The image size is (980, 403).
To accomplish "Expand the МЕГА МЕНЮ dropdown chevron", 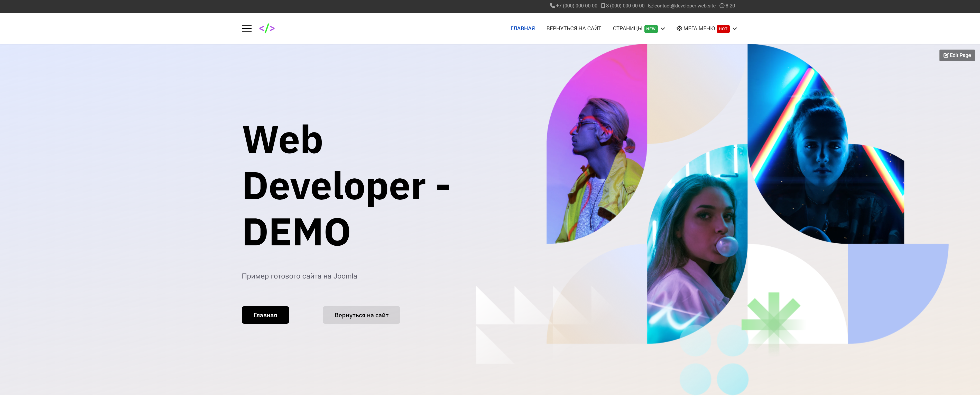I will point(735,29).
